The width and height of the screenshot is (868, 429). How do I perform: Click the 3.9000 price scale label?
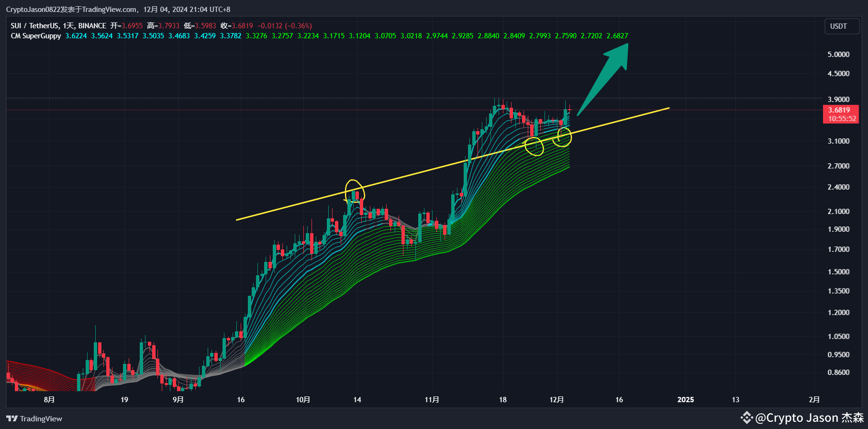(838, 100)
